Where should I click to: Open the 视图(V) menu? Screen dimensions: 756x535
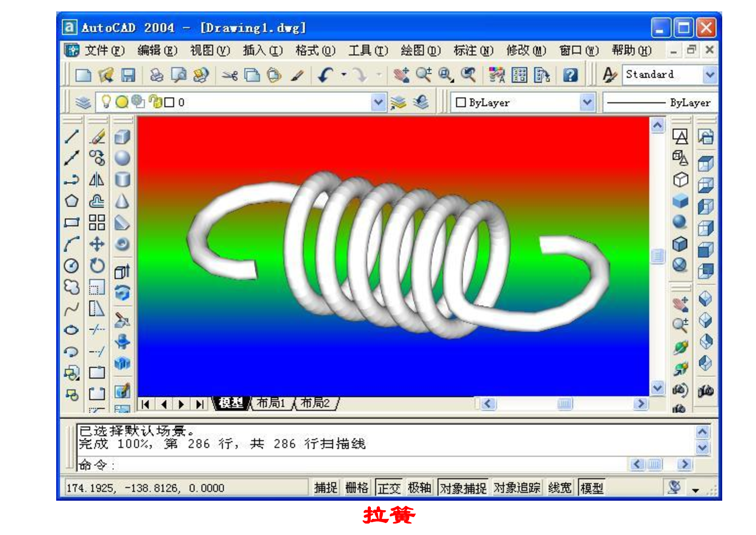coord(210,50)
